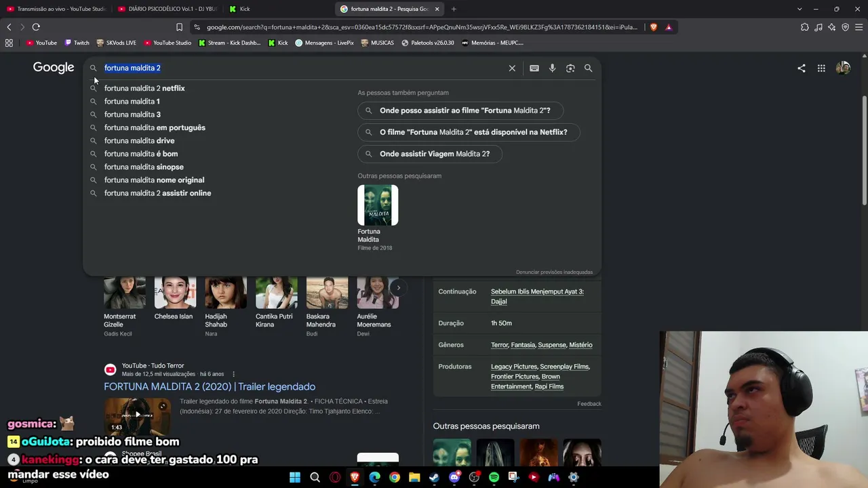
Task: Choose suggestion fortuna maldita nome original
Action: pyautogui.click(x=154, y=180)
